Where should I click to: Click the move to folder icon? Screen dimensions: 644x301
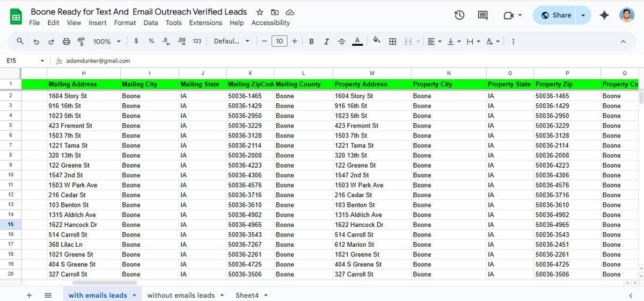275,12
